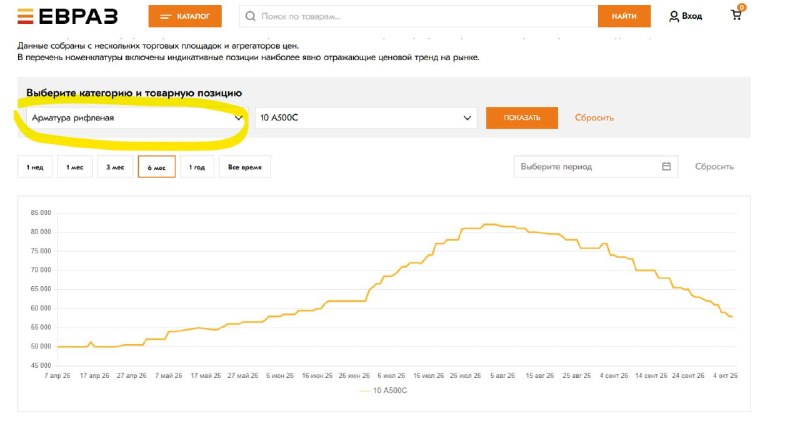Click the 26 июл date label
Image resolution: width=800 pixels, height=441 pixels.
click(x=465, y=376)
